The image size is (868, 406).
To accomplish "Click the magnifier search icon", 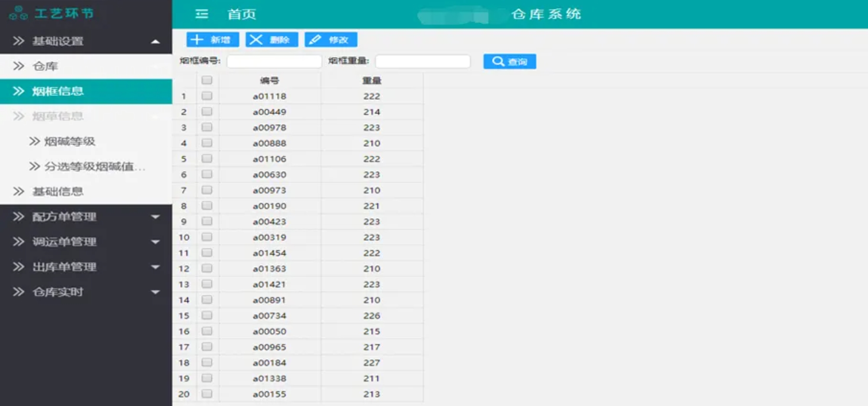I will (x=498, y=62).
